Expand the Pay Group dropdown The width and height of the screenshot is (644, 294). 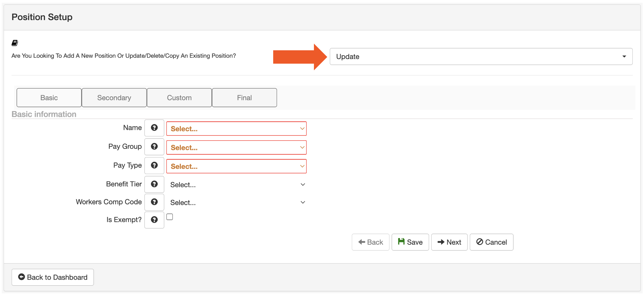pos(236,148)
